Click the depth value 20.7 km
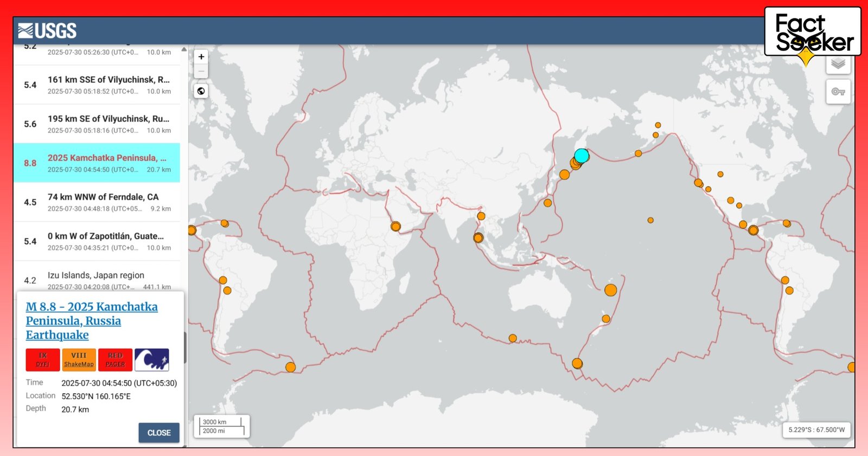 tap(75, 409)
